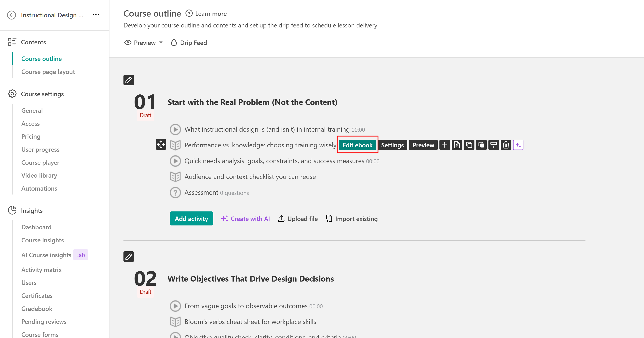
Task: Open the three-dots course menu
Action: pos(96,15)
